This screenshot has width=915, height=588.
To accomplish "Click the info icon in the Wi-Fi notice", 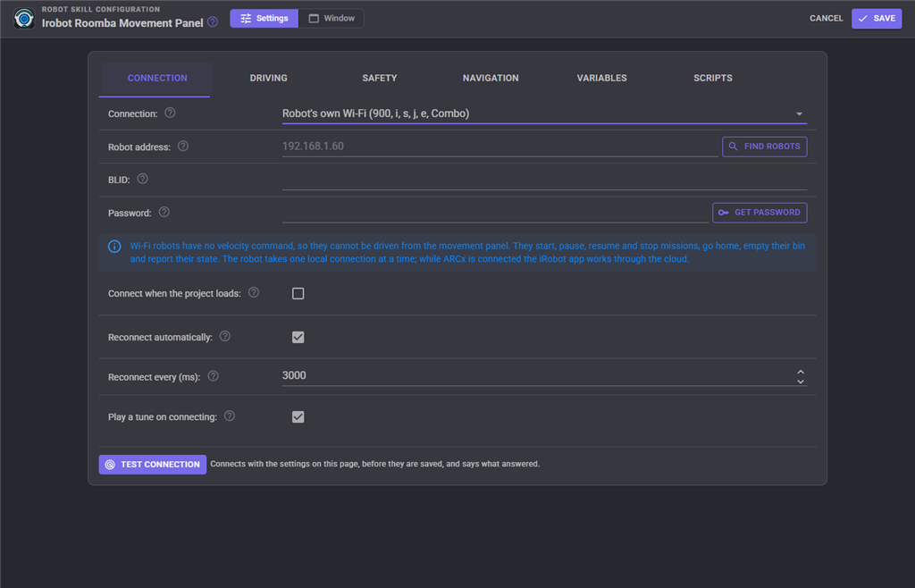I will pos(114,246).
